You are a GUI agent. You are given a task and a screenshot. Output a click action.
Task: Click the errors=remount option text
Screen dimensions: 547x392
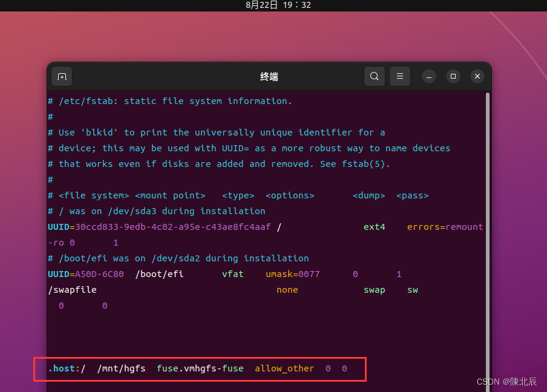(x=445, y=227)
